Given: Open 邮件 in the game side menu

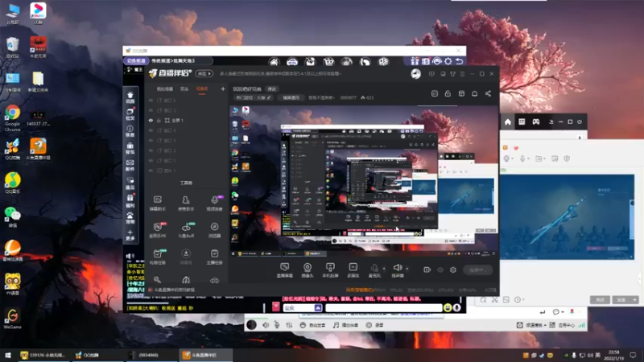Looking at the screenshot, I should (130, 166).
